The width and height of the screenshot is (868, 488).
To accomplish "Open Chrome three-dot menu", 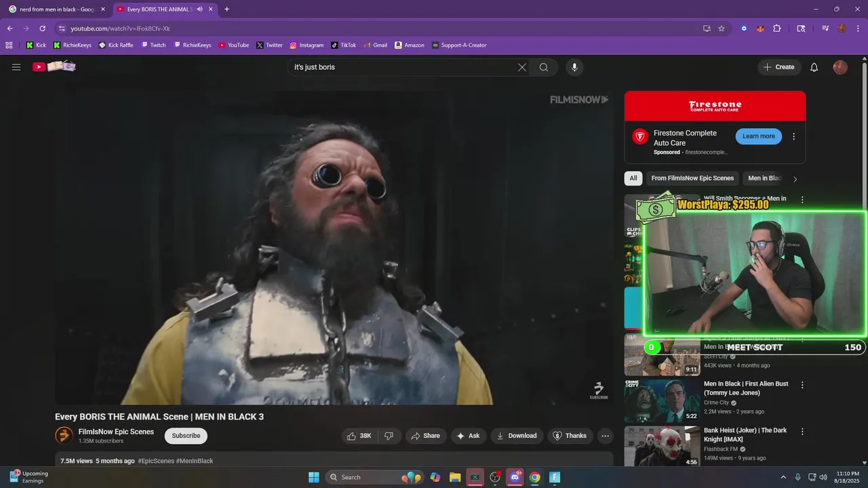I will tap(857, 28).
